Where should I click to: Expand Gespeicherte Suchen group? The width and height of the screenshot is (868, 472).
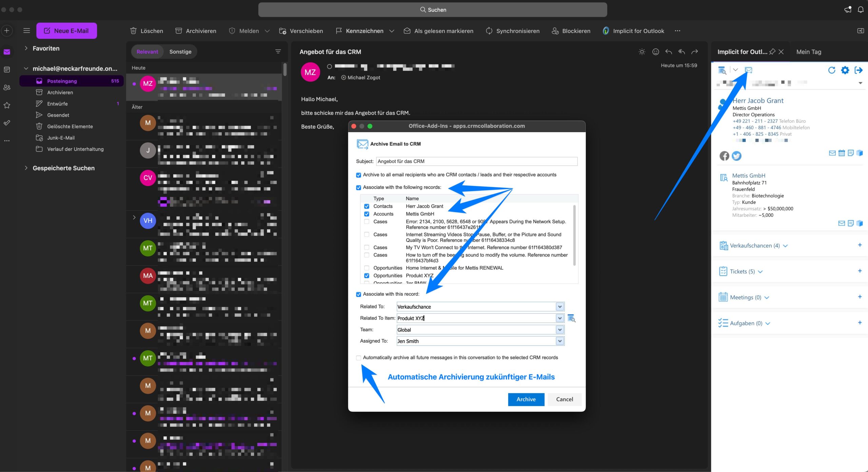coord(26,168)
